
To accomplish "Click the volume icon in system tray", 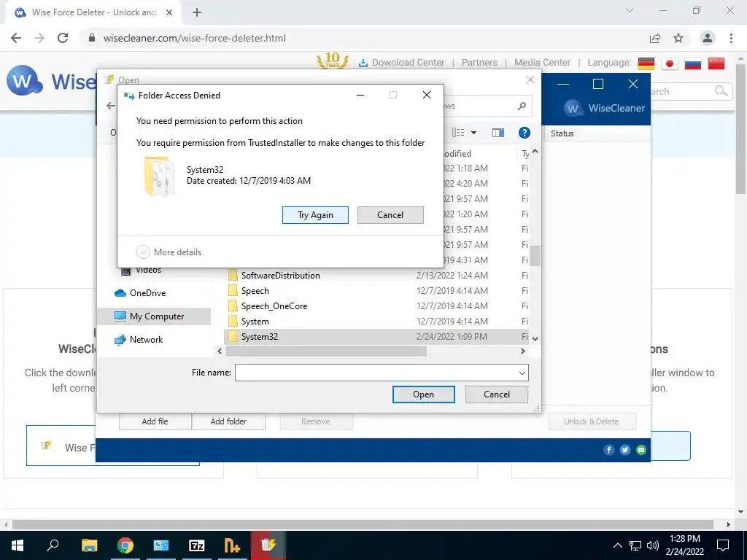I will click(x=653, y=545).
